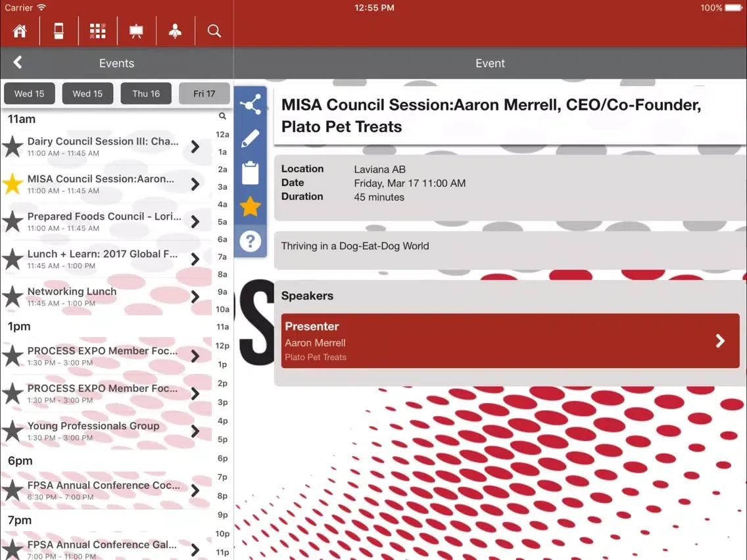
Task: Jump to 9a in the time index
Action: click(x=222, y=291)
